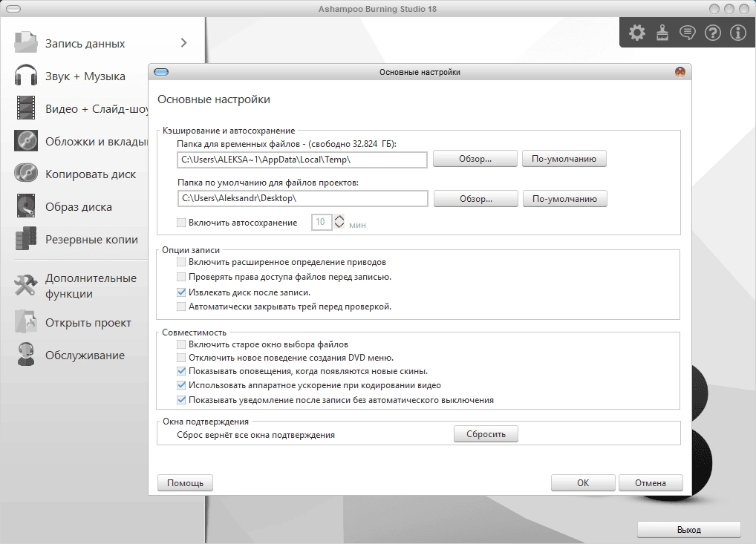Screen dimensions: 756x544
Task: Click the disc icon for Копировать диск
Action: (x=25, y=173)
